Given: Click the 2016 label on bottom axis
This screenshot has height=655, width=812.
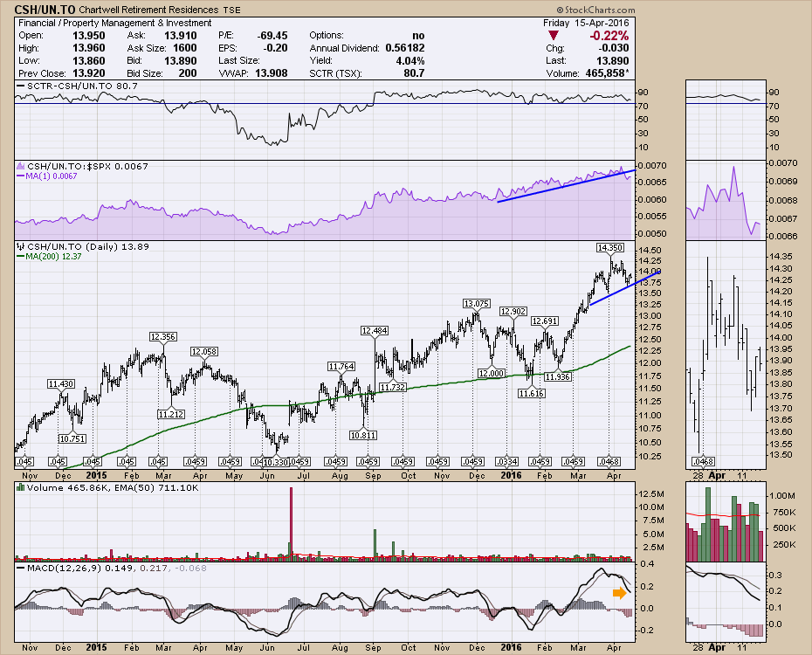Looking at the screenshot, I should click(x=511, y=647).
